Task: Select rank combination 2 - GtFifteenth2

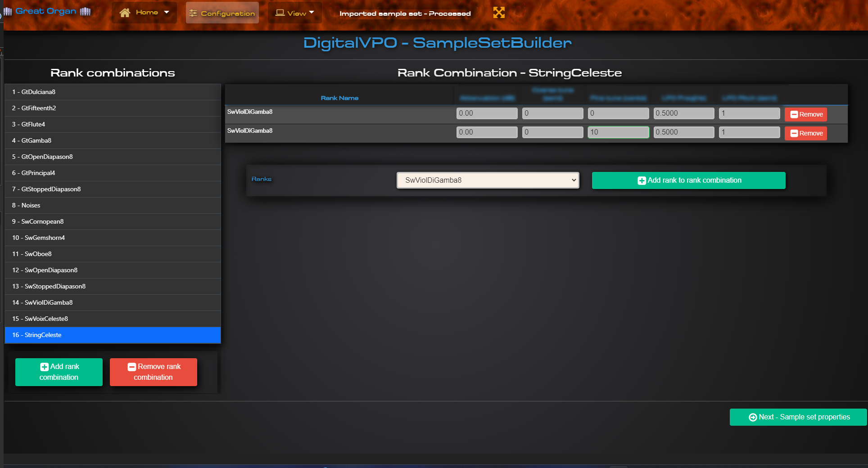Action: click(113, 108)
